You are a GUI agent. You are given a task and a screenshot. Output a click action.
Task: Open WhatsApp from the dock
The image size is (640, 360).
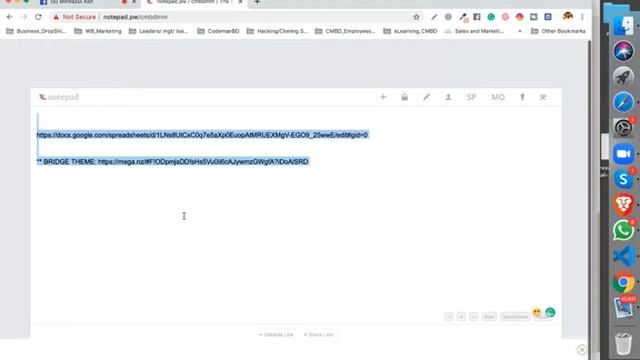click(x=623, y=231)
